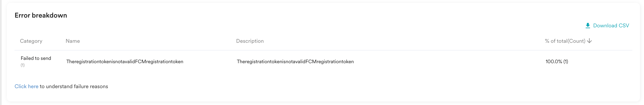Click the Download CSV text link
Screen dimensions: 644x105
[x=611, y=25]
